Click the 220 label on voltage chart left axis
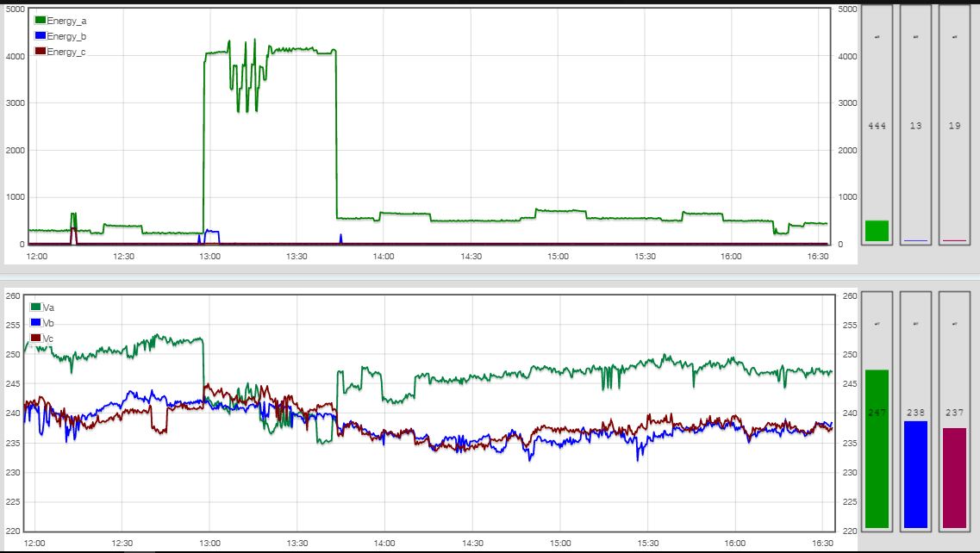The height and width of the screenshot is (553, 980). pos(13,531)
